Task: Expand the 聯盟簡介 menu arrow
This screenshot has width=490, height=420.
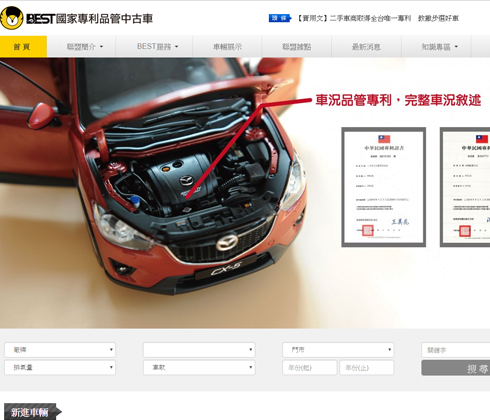Action: 101,47
